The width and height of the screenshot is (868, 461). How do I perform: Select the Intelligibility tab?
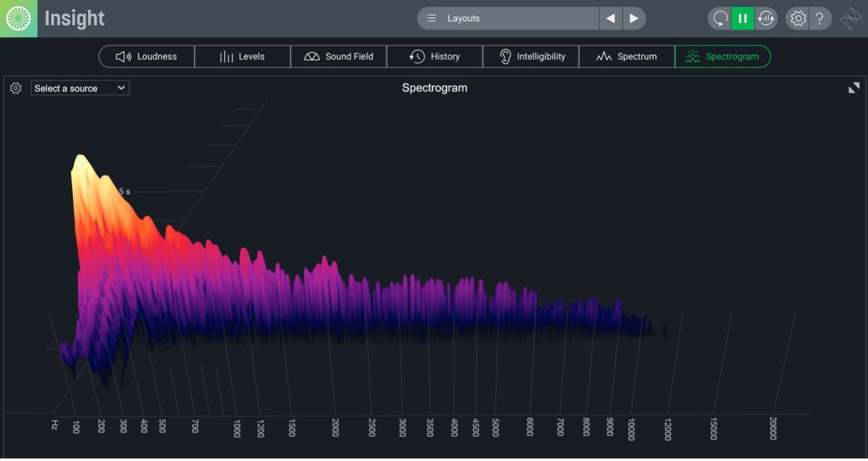(531, 56)
